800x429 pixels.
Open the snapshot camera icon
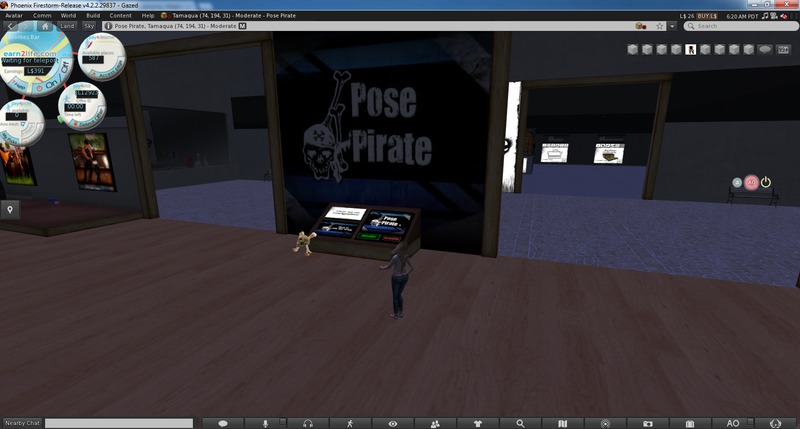[x=647, y=423]
